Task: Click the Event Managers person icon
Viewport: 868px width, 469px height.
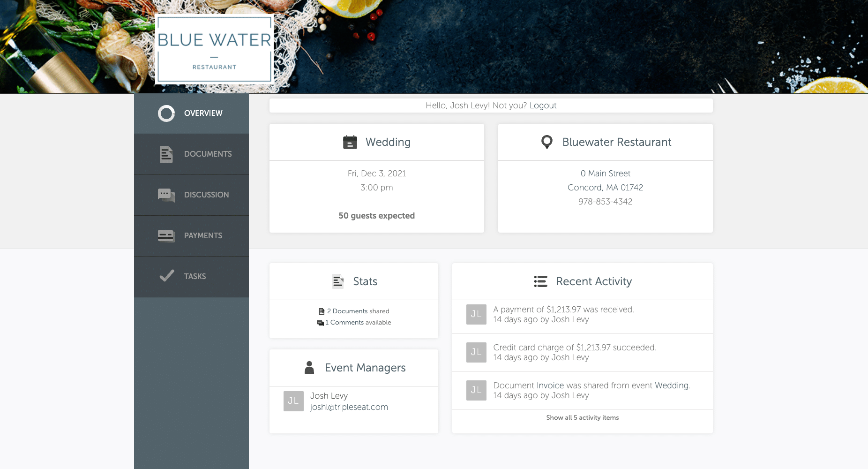Action: pos(309,368)
